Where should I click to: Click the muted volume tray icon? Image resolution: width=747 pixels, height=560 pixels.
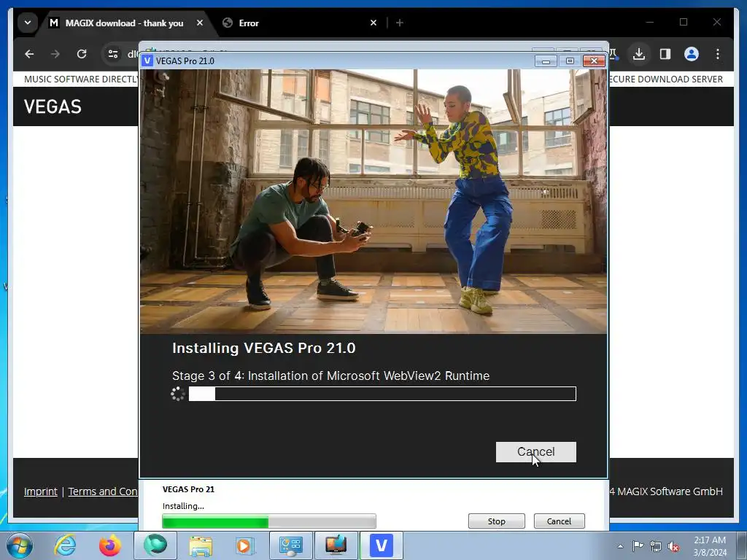pos(673,546)
